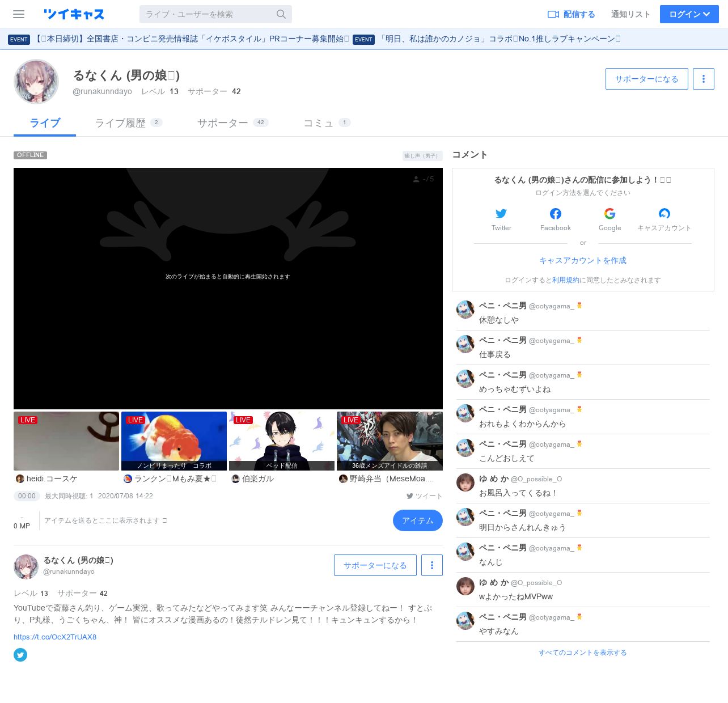Image resolution: width=728 pixels, height=703 pixels.
Task: Choose Twitter login icon
Action: point(501,214)
